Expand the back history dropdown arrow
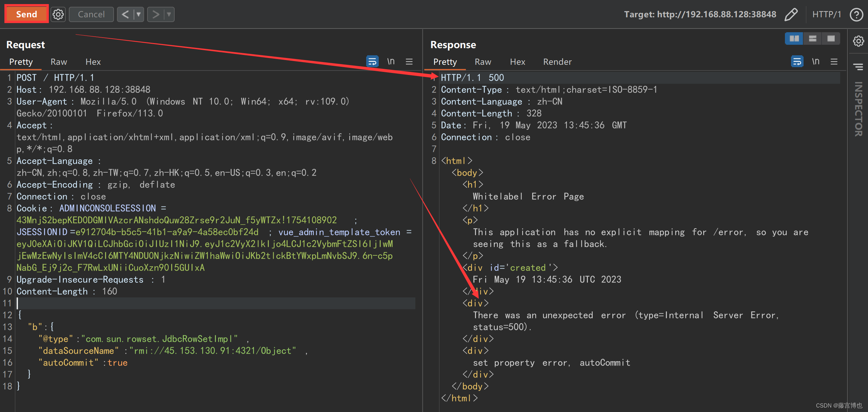Viewport: 868px width, 412px height. 139,14
